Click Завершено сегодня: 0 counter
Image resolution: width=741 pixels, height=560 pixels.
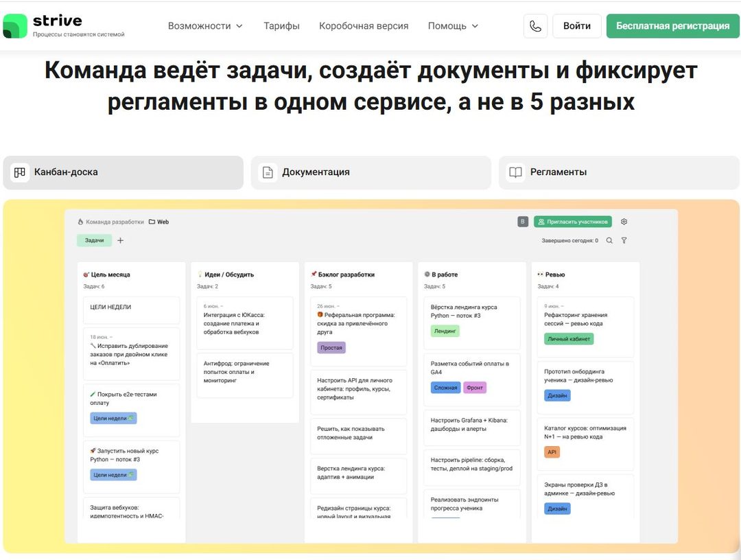tap(570, 241)
